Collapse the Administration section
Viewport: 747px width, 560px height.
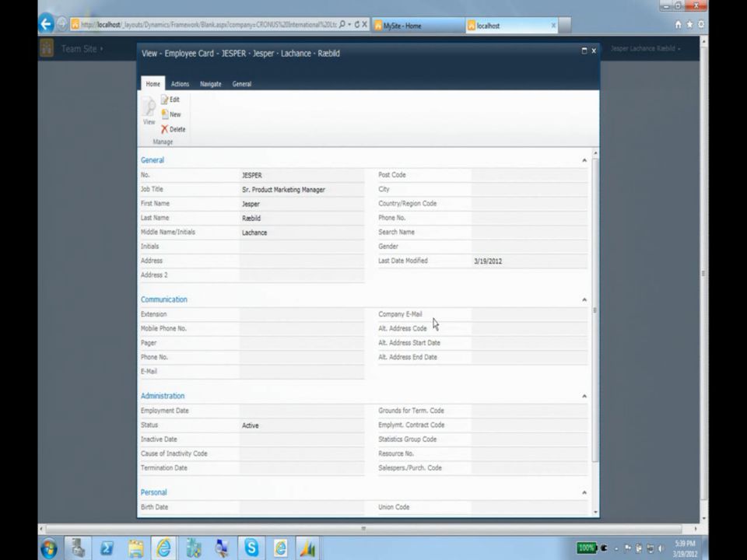pos(584,396)
